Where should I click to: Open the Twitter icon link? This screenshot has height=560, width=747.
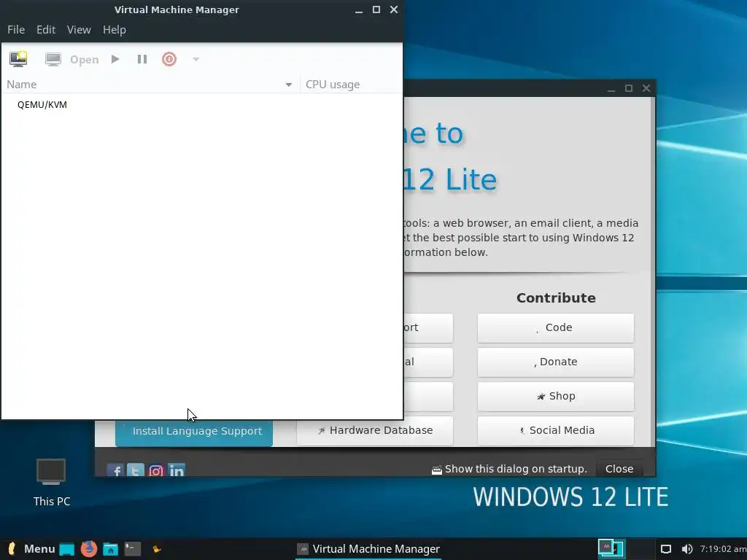[x=136, y=470]
